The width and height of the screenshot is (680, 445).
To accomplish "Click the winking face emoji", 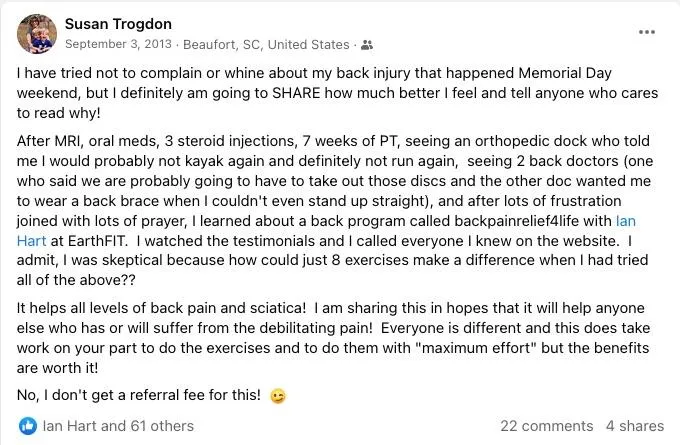I will [278, 396].
